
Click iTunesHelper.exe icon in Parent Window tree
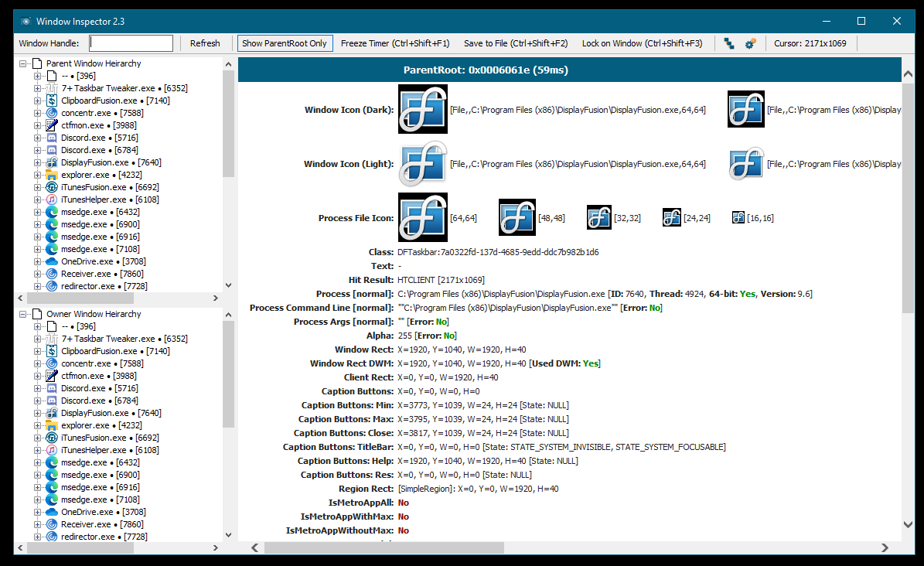point(52,199)
